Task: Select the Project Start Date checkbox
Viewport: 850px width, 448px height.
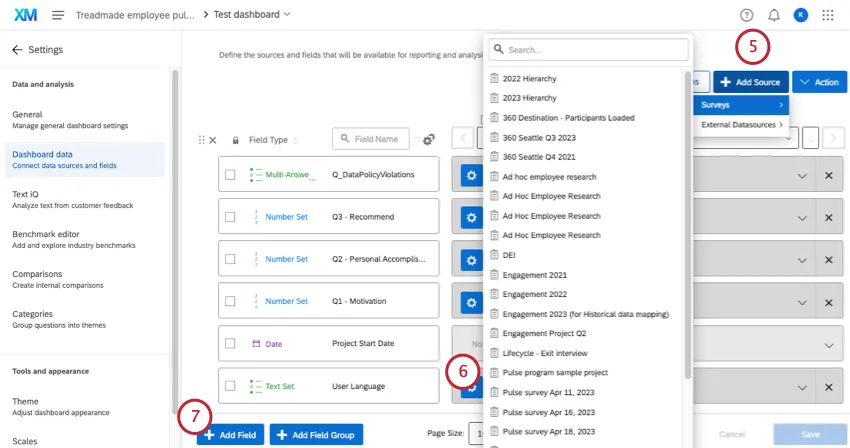Action: pyautogui.click(x=230, y=343)
